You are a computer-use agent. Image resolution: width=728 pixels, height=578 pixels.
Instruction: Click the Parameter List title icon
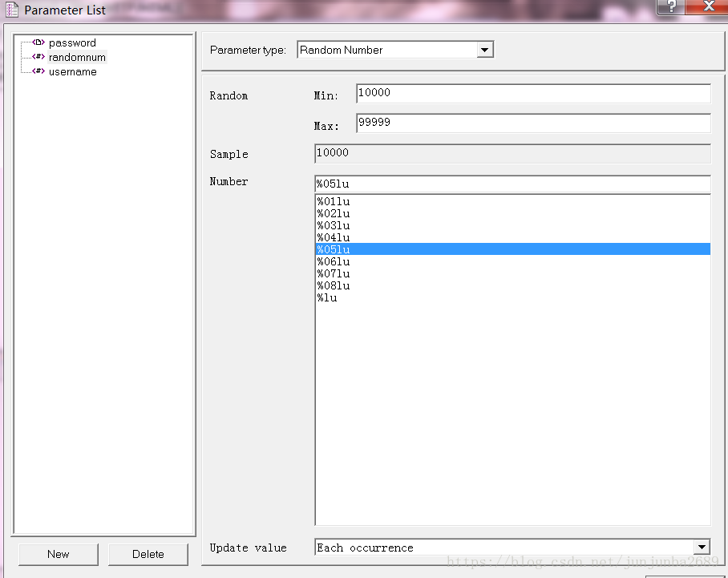tap(11, 10)
